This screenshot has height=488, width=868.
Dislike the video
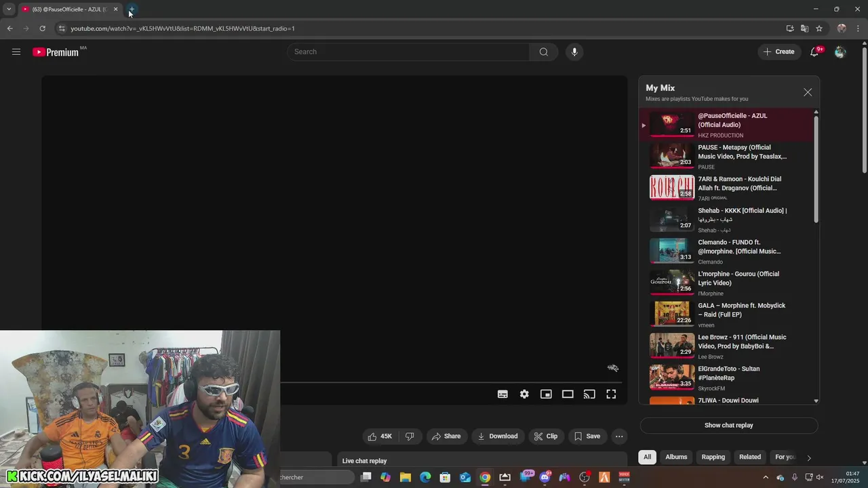pyautogui.click(x=410, y=436)
